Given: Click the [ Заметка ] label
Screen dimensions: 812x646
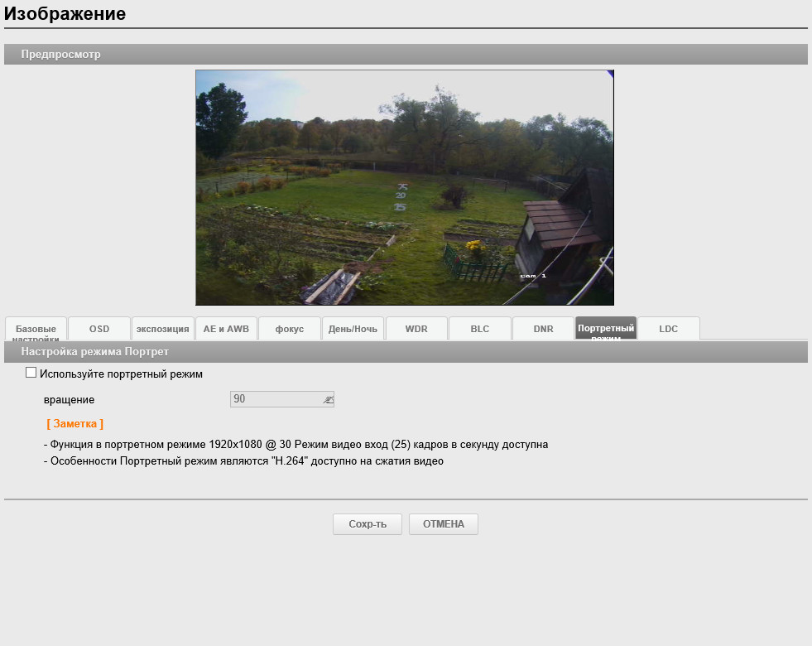Looking at the screenshot, I should pyautogui.click(x=75, y=424).
